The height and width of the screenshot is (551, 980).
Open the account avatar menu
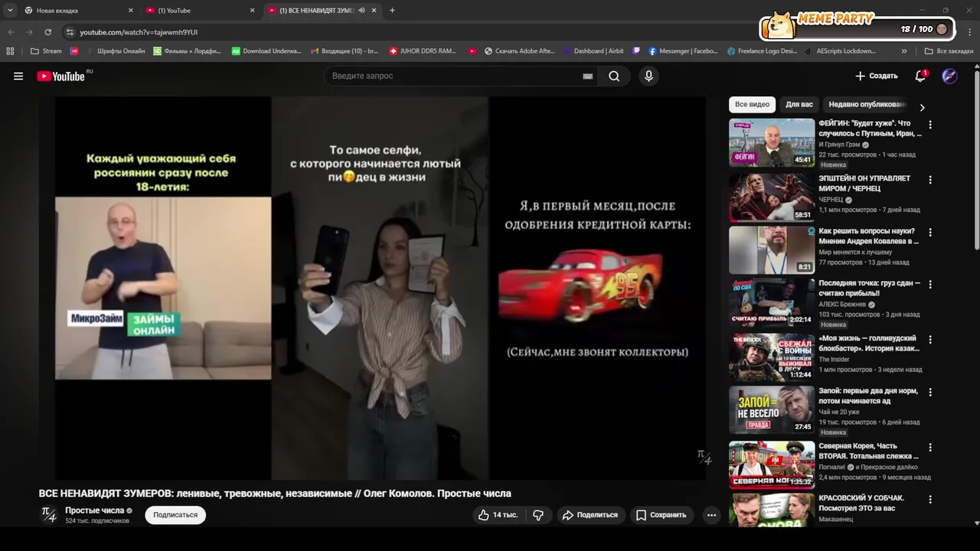point(949,76)
